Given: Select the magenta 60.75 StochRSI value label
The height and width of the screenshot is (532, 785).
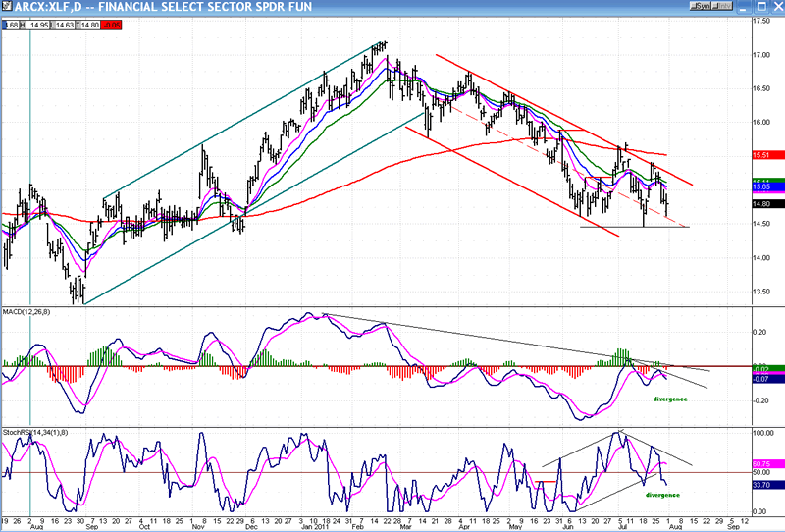Looking at the screenshot, I should [762, 462].
